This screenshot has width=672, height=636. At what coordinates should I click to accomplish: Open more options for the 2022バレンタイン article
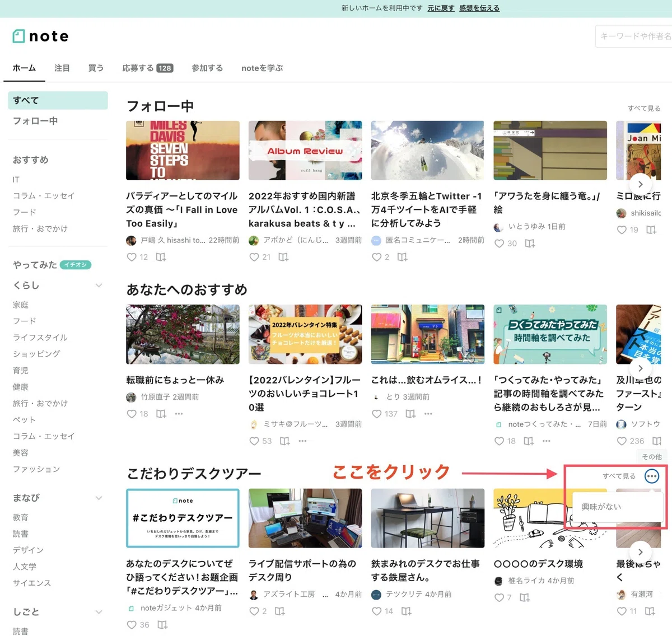(x=302, y=441)
